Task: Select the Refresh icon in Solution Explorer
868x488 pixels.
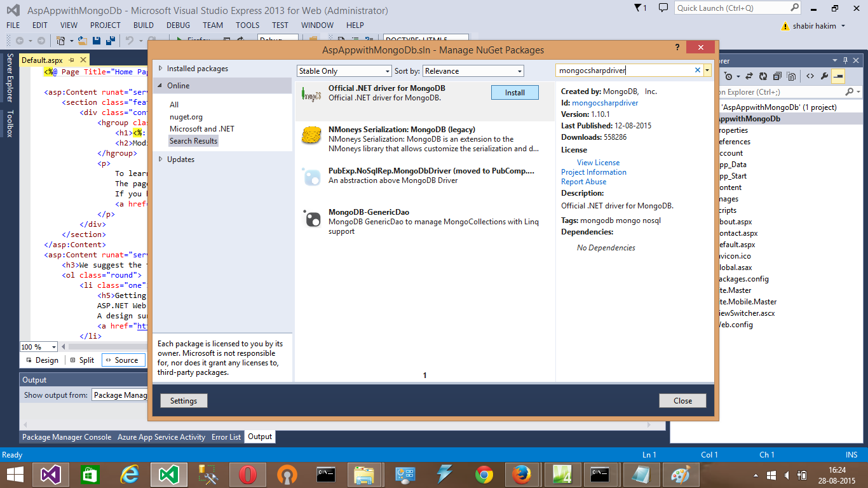Action: pos(763,76)
